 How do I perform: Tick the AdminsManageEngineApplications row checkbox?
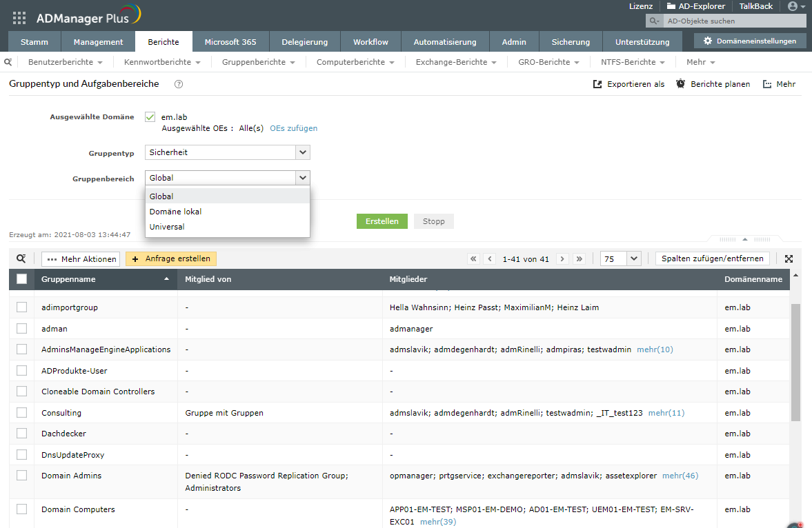click(x=22, y=349)
